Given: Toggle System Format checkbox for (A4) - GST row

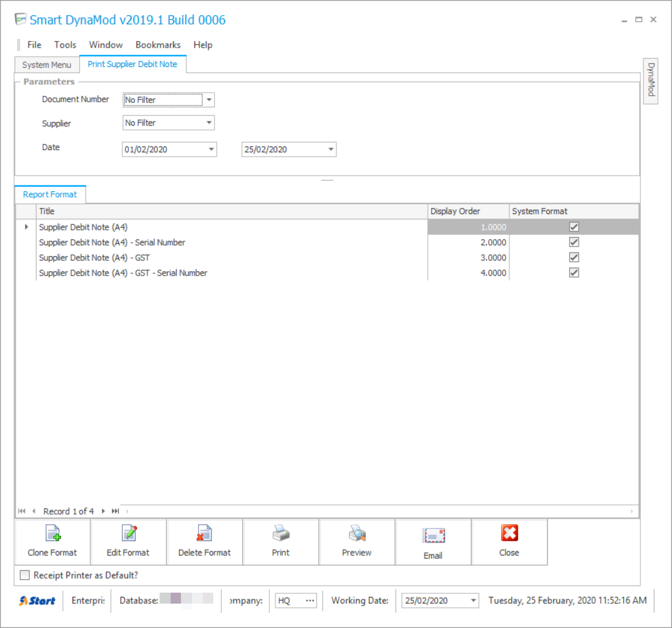Looking at the screenshot, I should click(574, 257).
